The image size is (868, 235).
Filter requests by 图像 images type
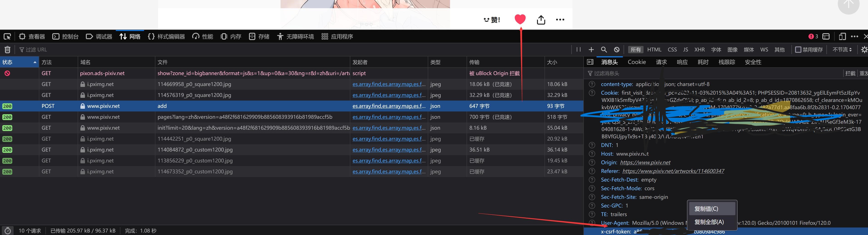[x=733, y=50]
